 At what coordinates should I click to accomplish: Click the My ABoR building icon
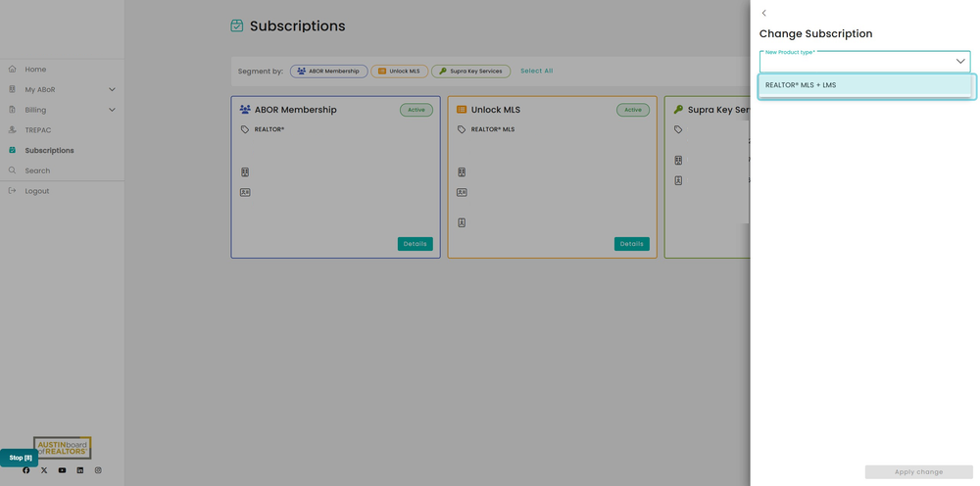tap(12, 89)
